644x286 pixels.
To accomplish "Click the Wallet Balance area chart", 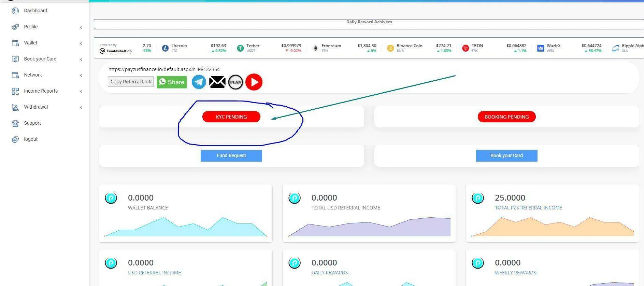I will point(186,227).
